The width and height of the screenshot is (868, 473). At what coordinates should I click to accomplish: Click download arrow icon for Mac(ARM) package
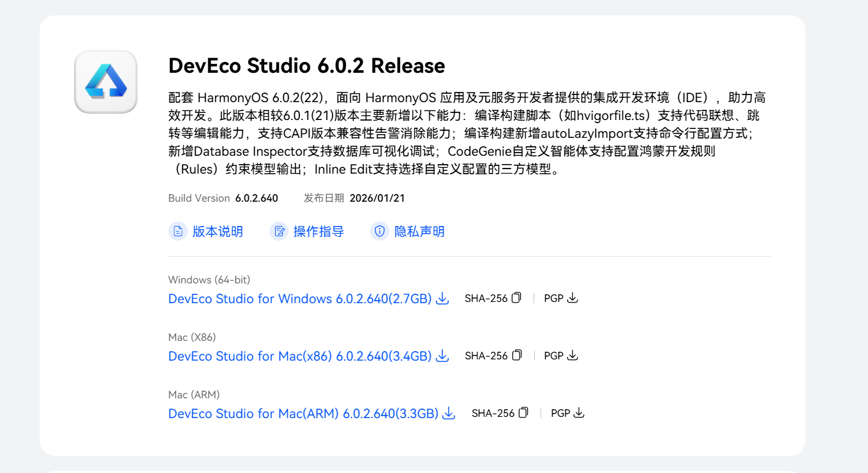[x=449, y=413]
